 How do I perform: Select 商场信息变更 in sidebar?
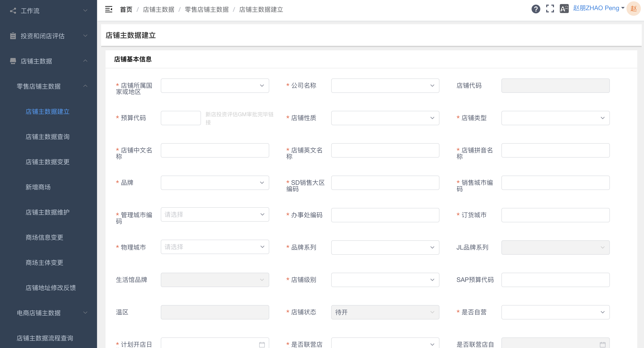tap(44, 237)
